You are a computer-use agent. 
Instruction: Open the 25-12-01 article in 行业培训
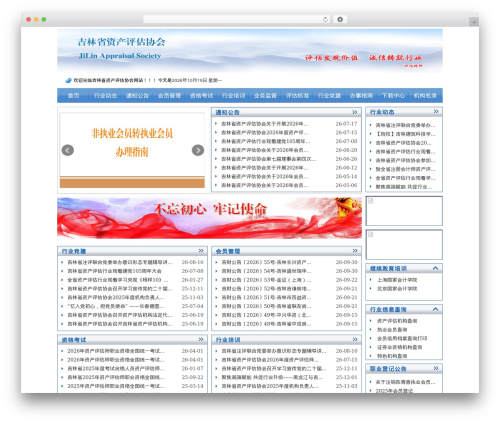[272, 377]
